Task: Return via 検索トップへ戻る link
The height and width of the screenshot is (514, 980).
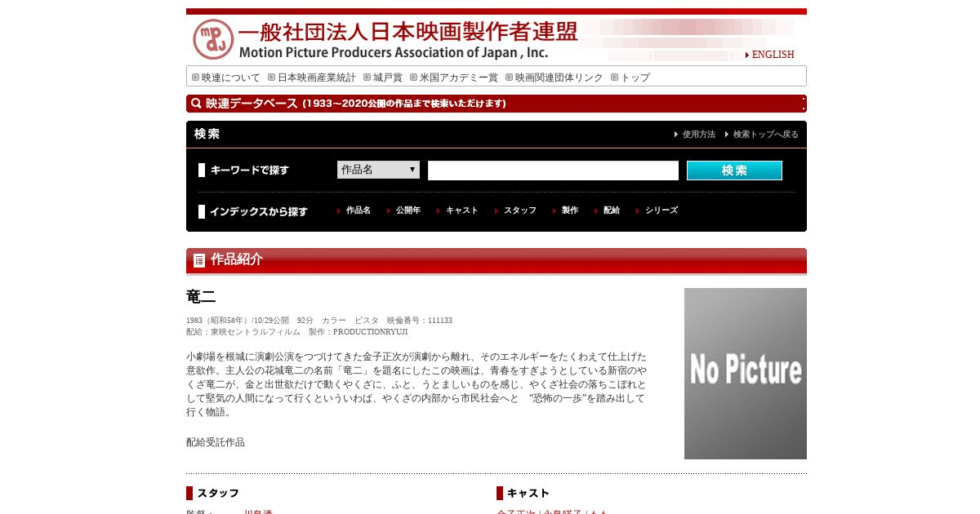Action: pos(766,135)
